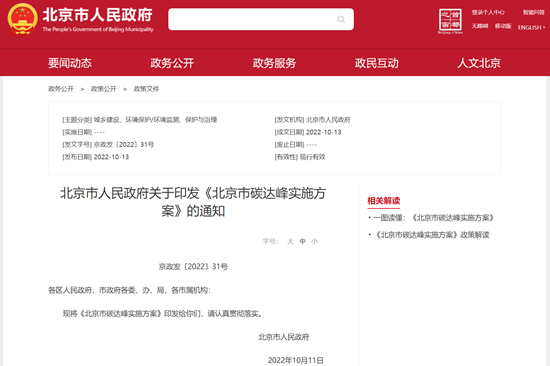Click 成文日期 2022-10-13 text
This screenshot has height=366, width=550.
[x=308, y=132]
